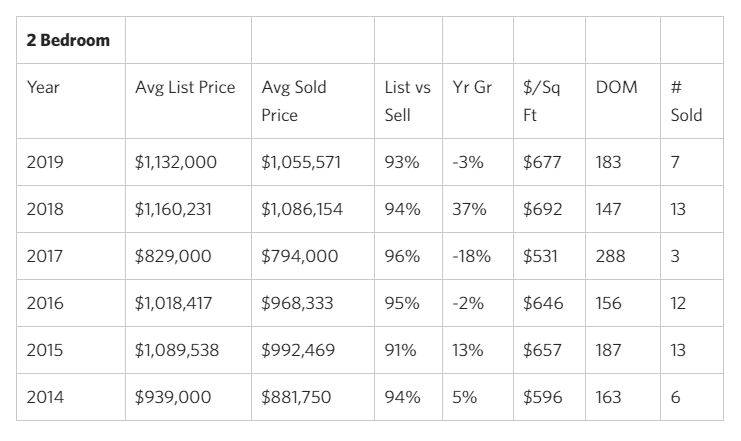Click the 288 days on market cell
The height and width of the screenshot is (441, 741).
[610, 256]
